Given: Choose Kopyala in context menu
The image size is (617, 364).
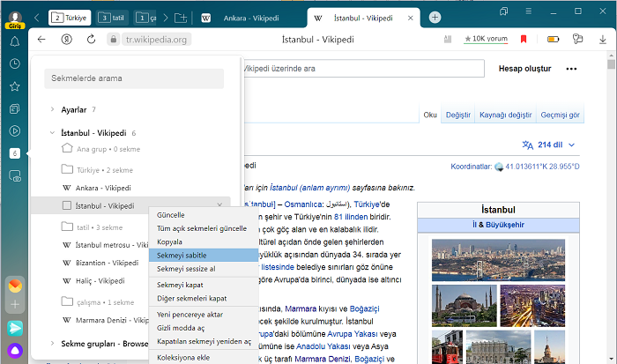Looking at the screenshot, I should [204, 241].
